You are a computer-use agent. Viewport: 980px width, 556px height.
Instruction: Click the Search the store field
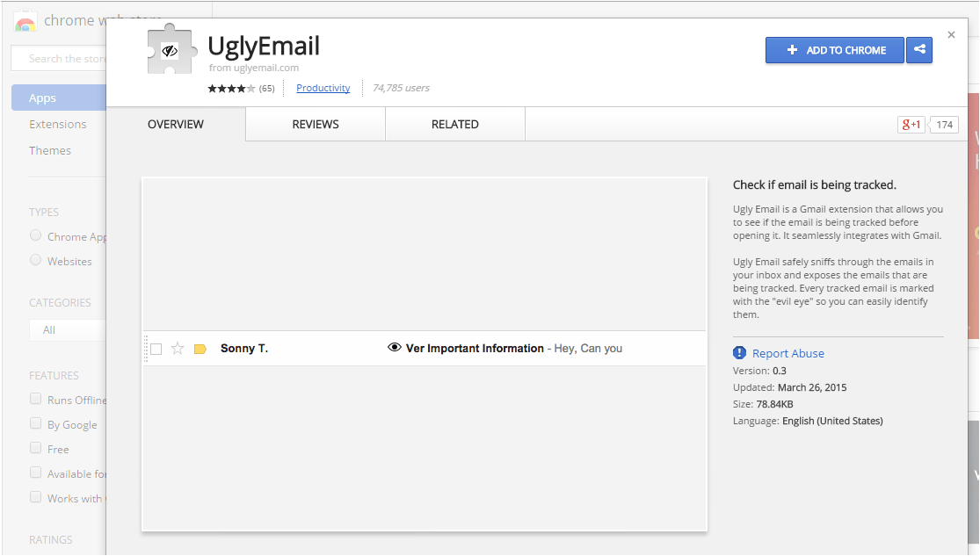coord(59,58)
